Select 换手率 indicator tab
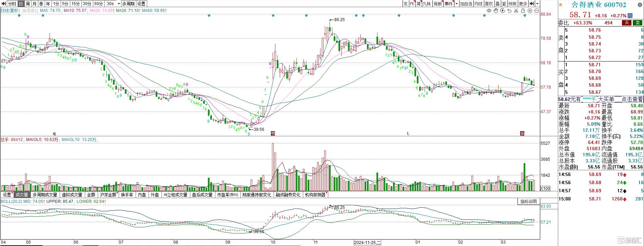 (127, 195)
